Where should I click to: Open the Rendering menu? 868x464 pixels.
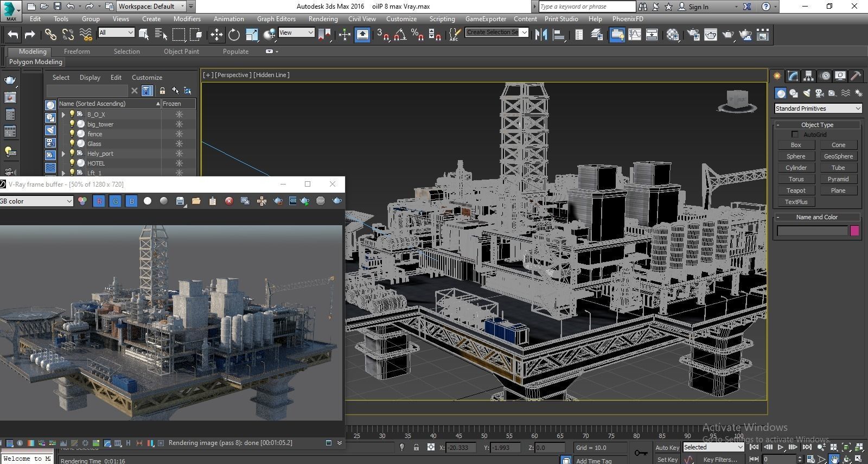pyautogui.click(x=323, y=18)
